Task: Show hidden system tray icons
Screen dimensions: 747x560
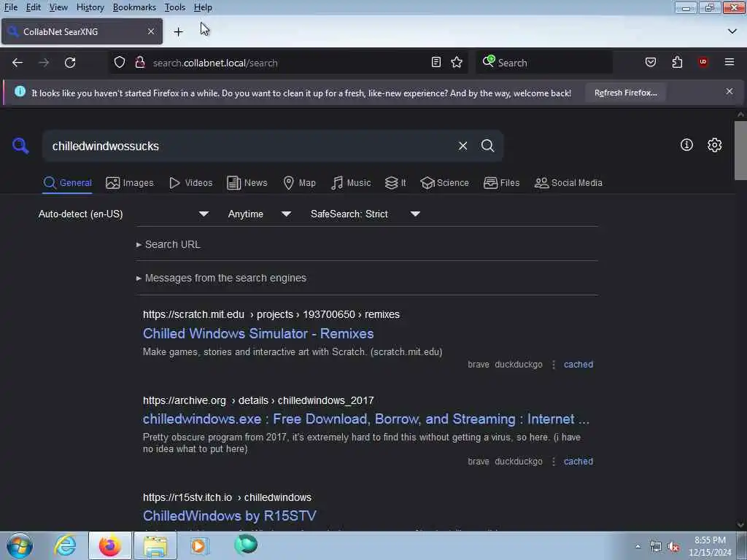Action: [638, 547]
